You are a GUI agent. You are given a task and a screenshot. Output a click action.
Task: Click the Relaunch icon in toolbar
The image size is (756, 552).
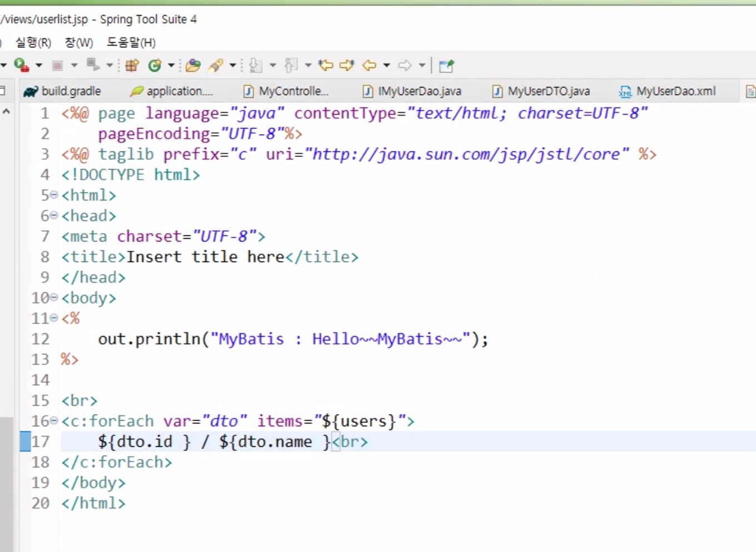(x=93, y=65)
